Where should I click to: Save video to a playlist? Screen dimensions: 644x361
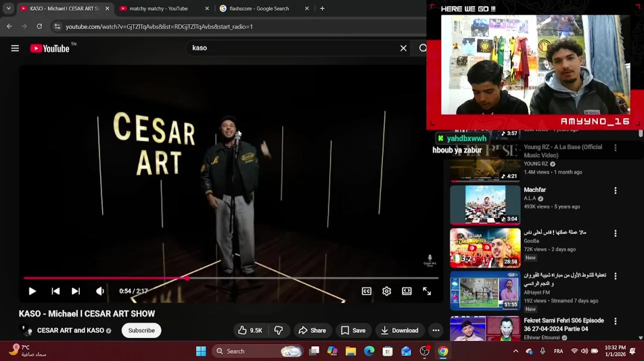coord(353,330)
